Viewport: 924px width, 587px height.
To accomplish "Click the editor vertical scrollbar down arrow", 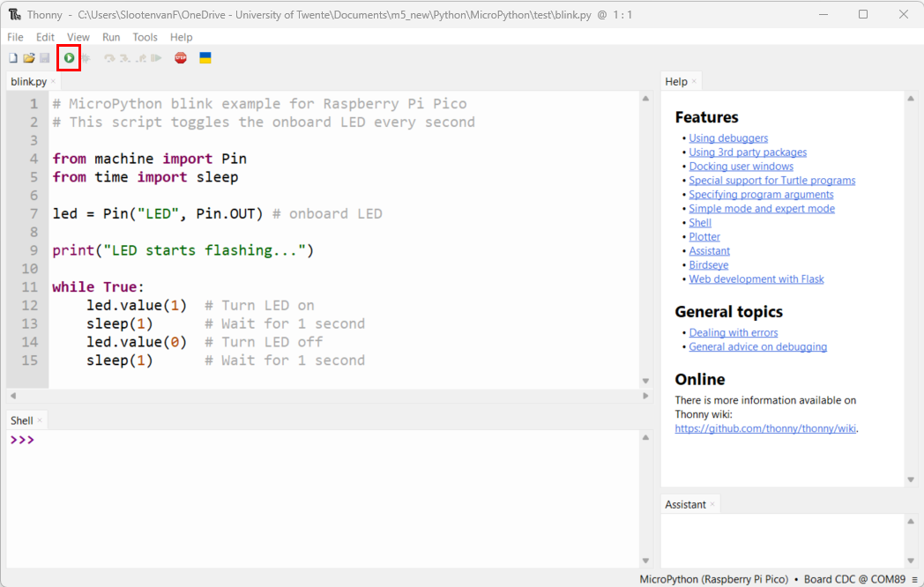I will [646, 381].
